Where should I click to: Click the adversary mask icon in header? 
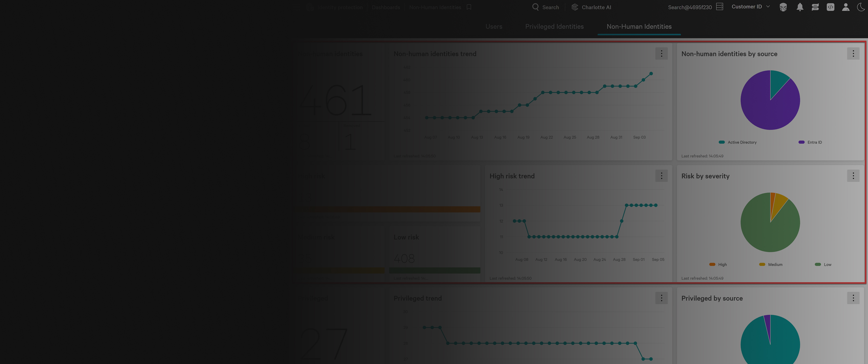click(x=783, y=7)
